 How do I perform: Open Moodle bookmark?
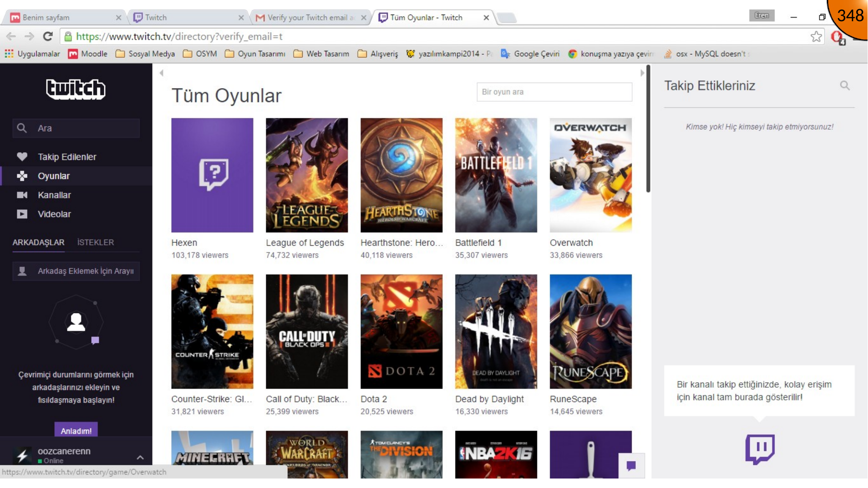coord(88,54)
